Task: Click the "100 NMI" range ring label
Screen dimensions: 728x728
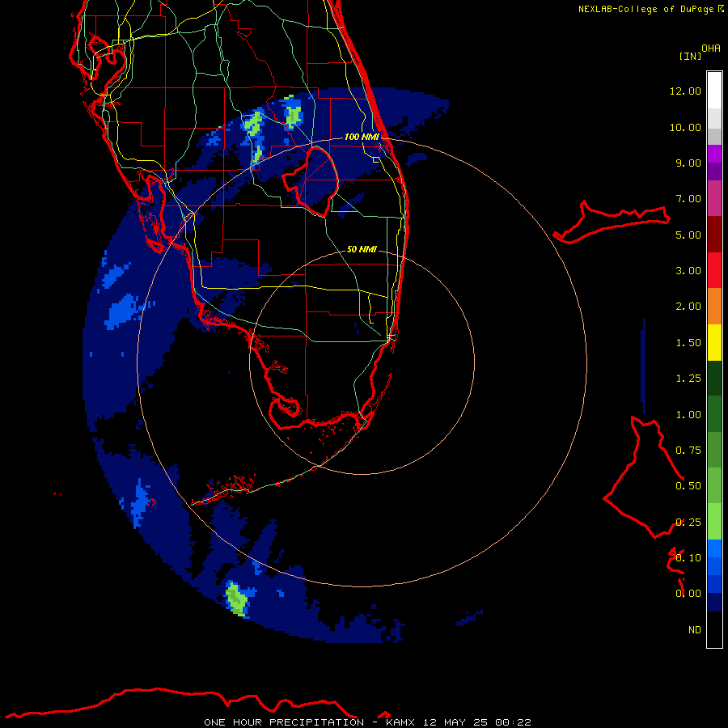Action: click(362, 137)
